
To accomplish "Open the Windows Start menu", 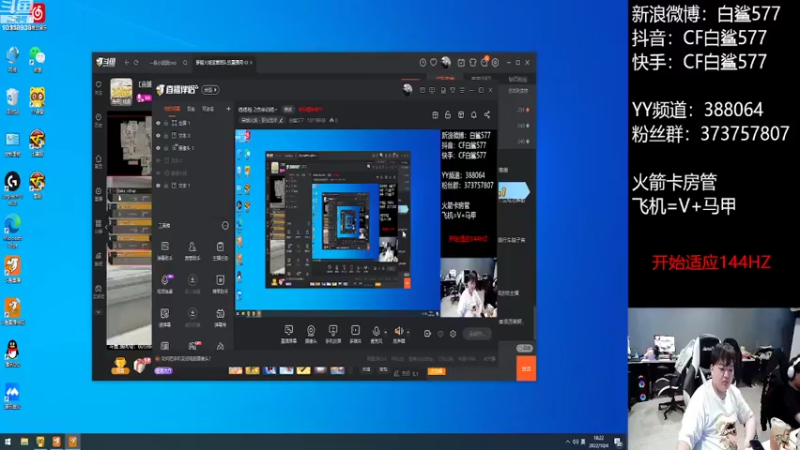I will pos(8,441).
